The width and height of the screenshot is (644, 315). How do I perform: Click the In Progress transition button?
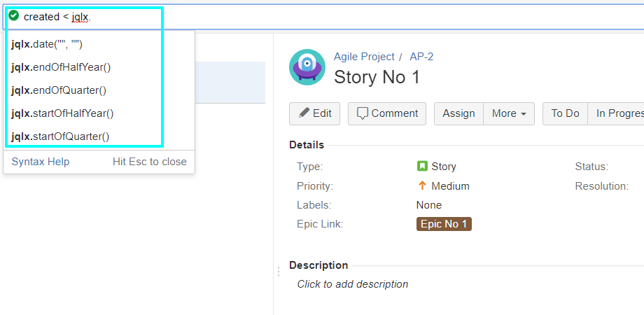[x=616, y=113]
